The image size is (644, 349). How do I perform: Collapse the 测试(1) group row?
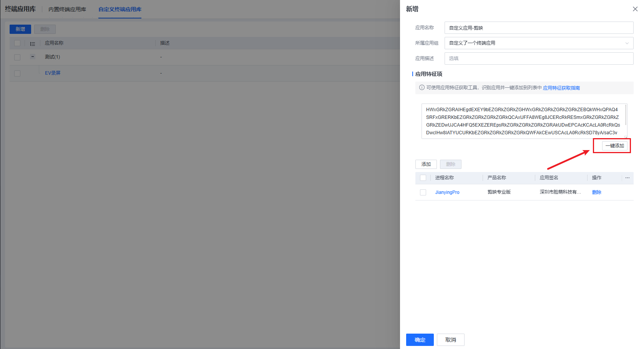33,57
